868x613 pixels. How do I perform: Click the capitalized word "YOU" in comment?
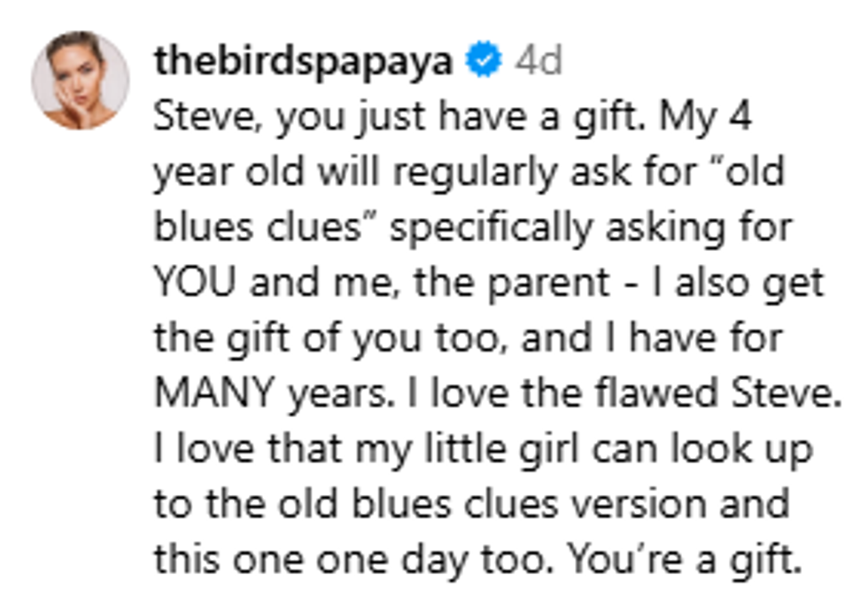click(x=196, y=283)
